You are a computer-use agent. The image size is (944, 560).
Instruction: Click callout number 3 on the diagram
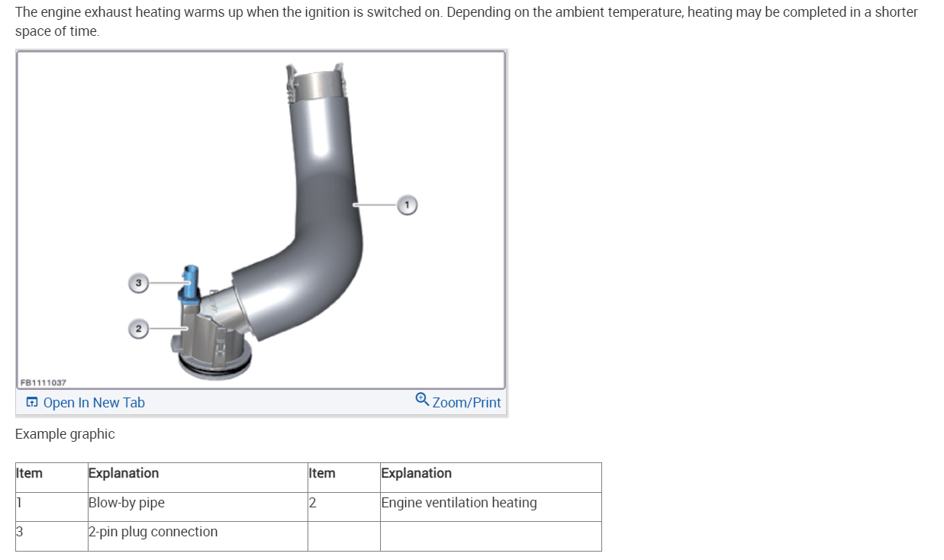point(137,282)
